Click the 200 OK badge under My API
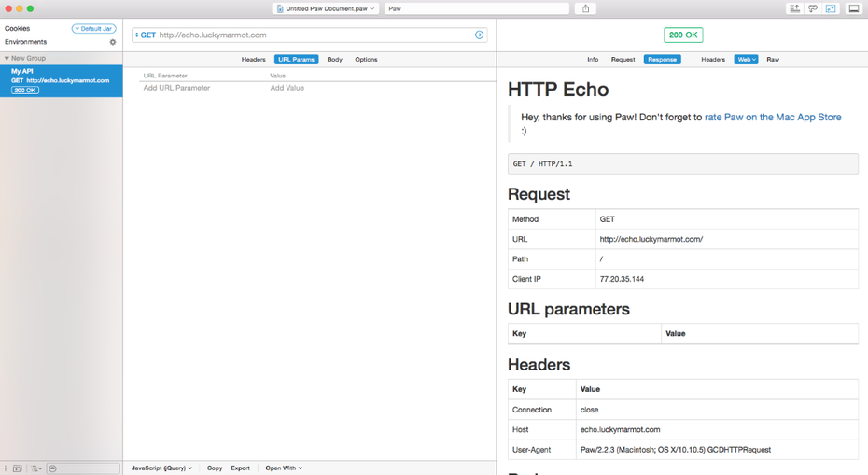 [25, 91]
